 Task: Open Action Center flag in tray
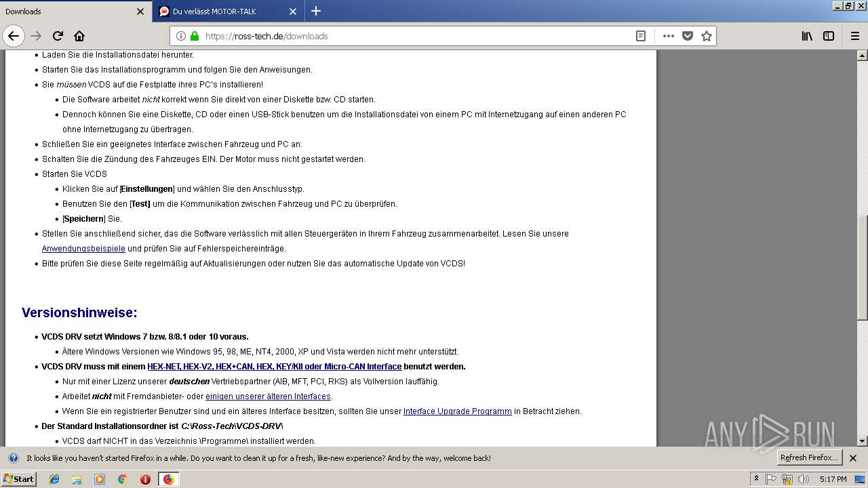771,479
